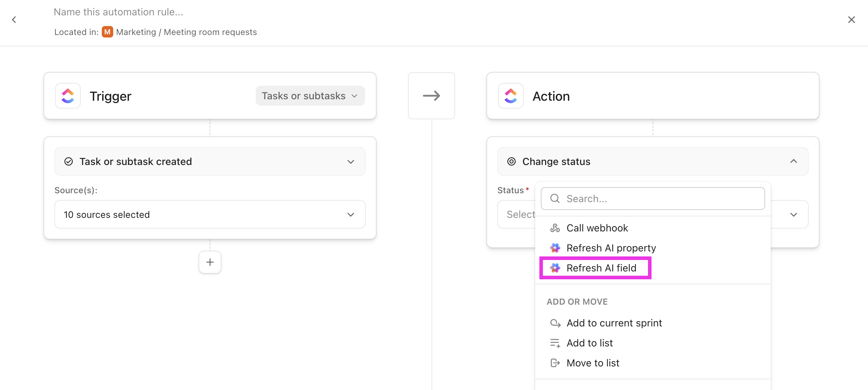Image resolution: width=868 pixels, height=390 pixels.
Task: Click the webhook icon next to Call webhook
Action: click(x=555, y=228)
